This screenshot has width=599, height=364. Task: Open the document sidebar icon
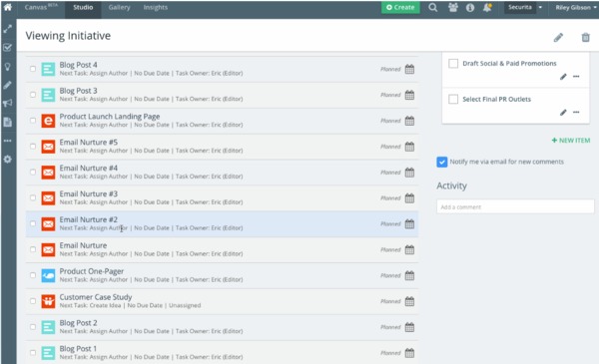(8, 122)
